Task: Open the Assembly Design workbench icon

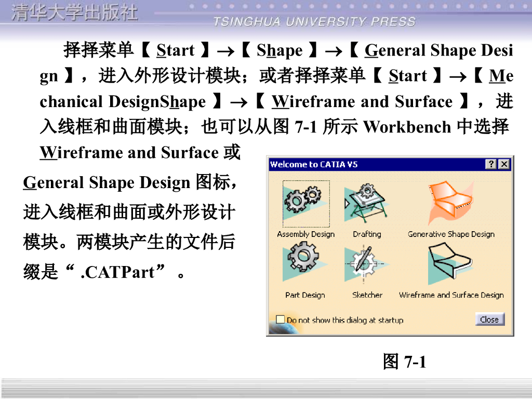Action: [x=306, y=204]
